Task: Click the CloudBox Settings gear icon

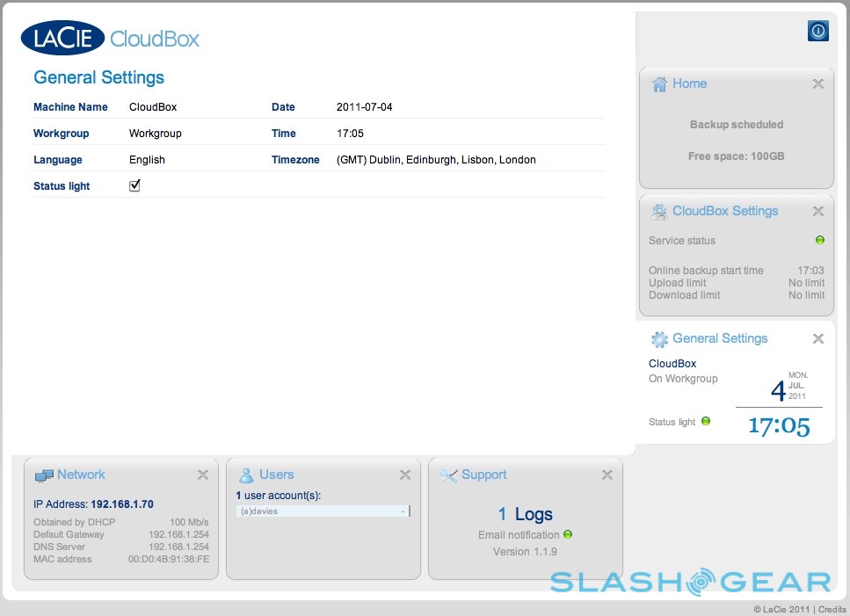Action: [x=659, y=212]
